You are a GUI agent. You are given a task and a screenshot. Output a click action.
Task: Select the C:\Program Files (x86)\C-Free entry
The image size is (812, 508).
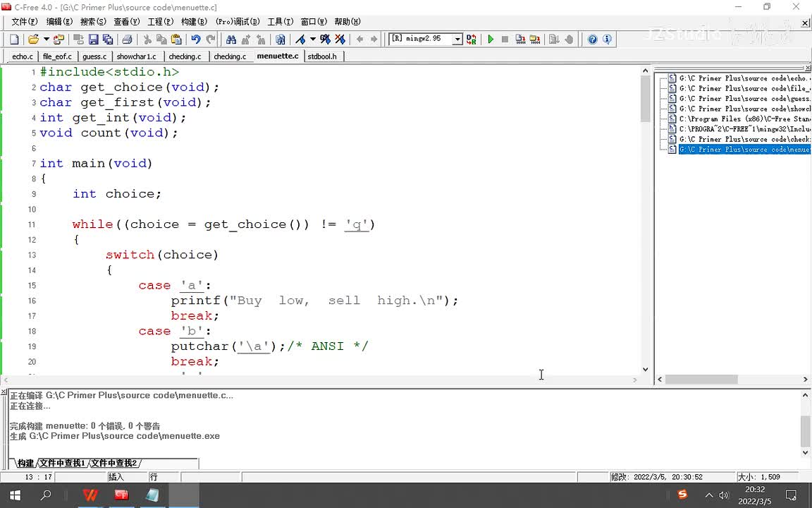click(743, 119)
